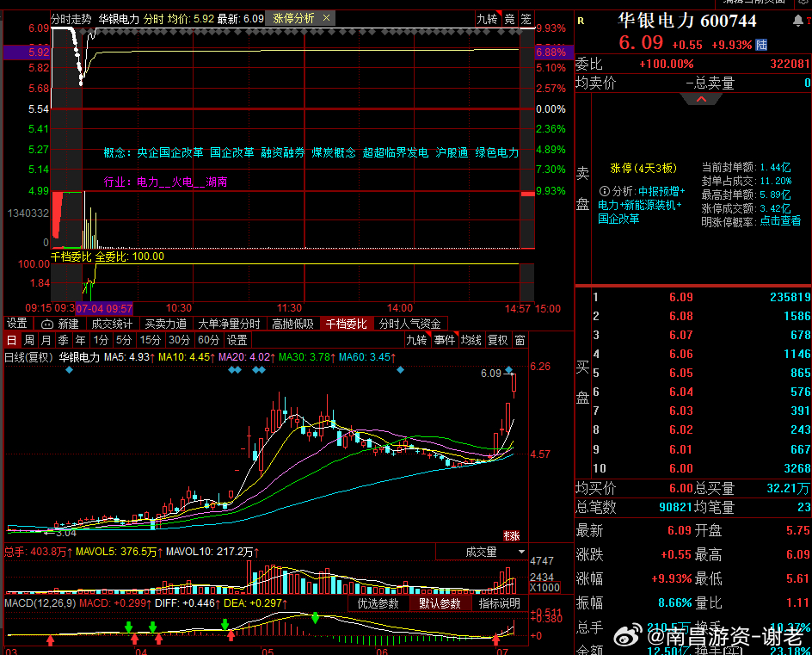Open 指标说明 indicator description

(500, 603)
